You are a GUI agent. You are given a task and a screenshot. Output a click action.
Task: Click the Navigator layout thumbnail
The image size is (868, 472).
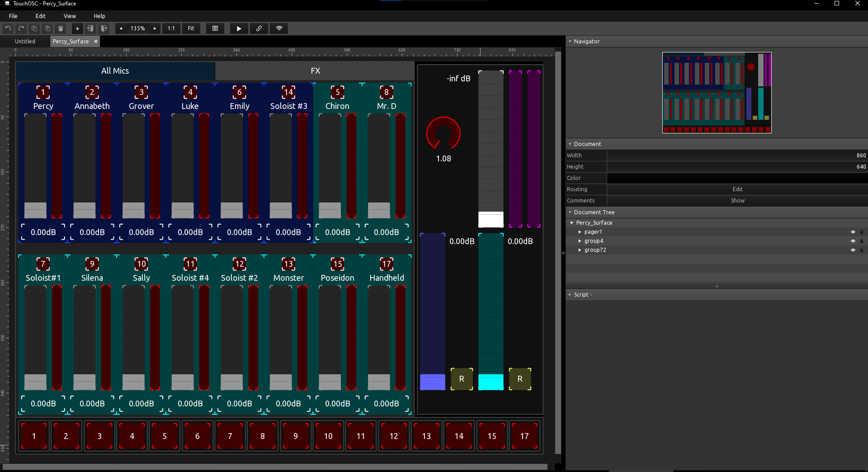717,93
